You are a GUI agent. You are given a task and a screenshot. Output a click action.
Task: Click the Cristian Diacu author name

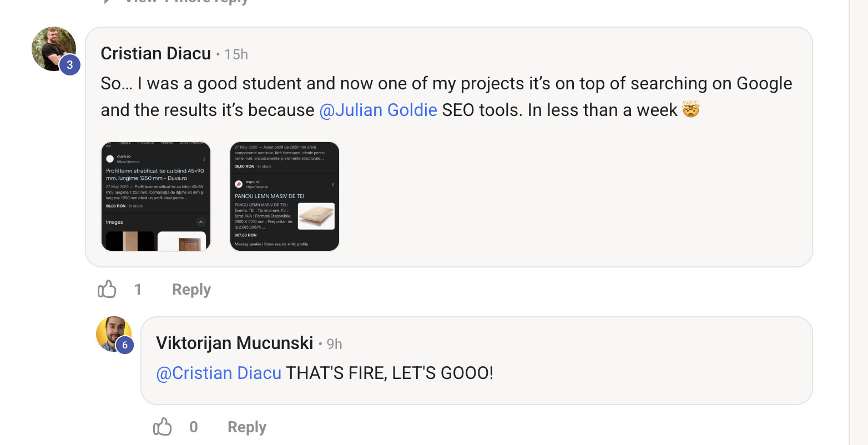[x=156, y=54]
